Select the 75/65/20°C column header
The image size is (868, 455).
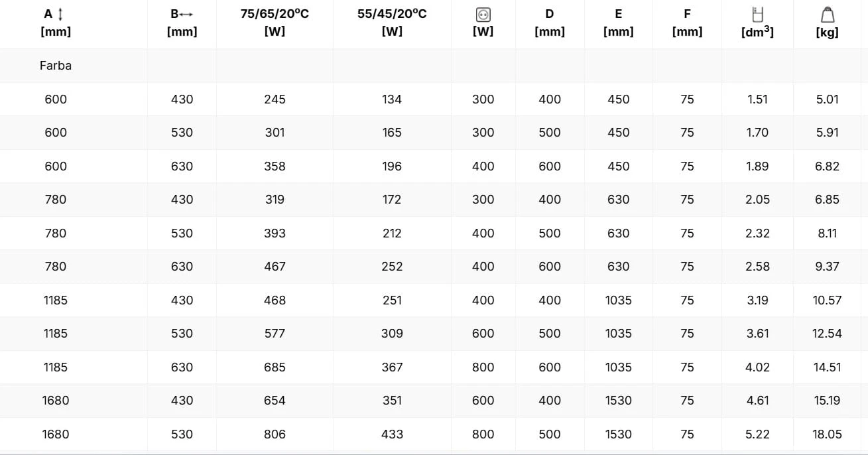[275, 22]
